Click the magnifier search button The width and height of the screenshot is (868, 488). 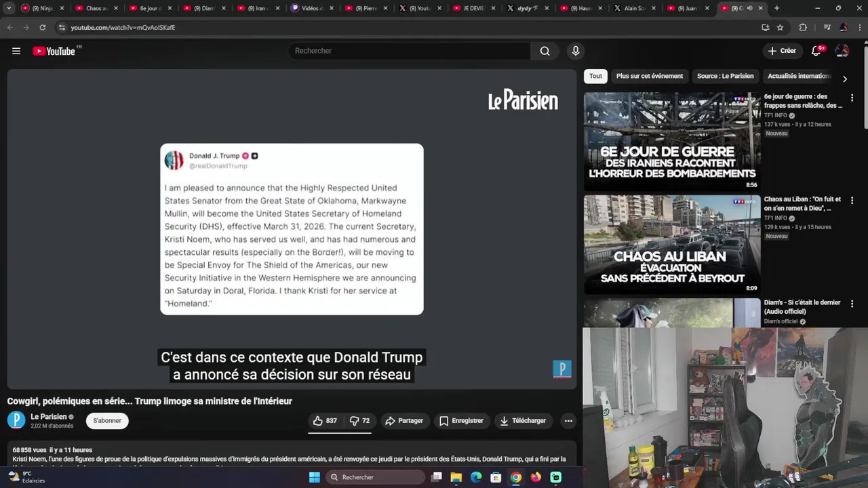545,51
